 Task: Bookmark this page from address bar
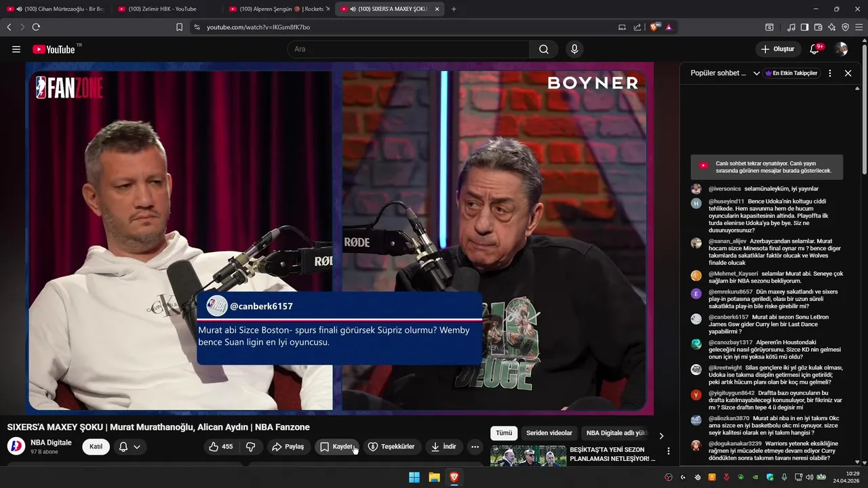(x=179, y=27)
